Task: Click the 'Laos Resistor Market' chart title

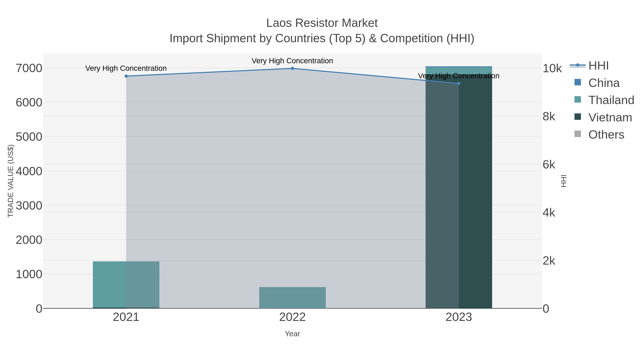Action: pyautogui.click(x=322, y=23)
